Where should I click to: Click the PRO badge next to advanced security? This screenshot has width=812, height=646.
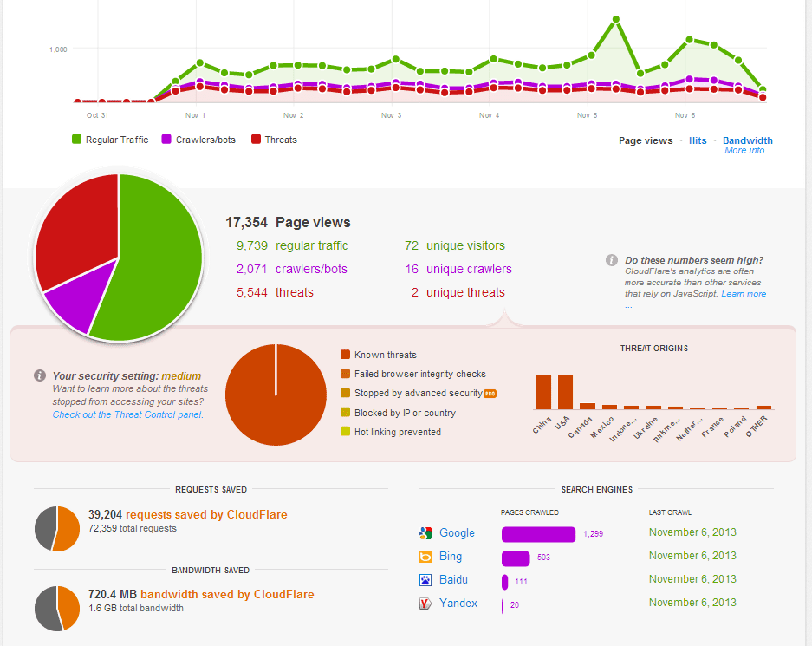(x=490, y=394)
